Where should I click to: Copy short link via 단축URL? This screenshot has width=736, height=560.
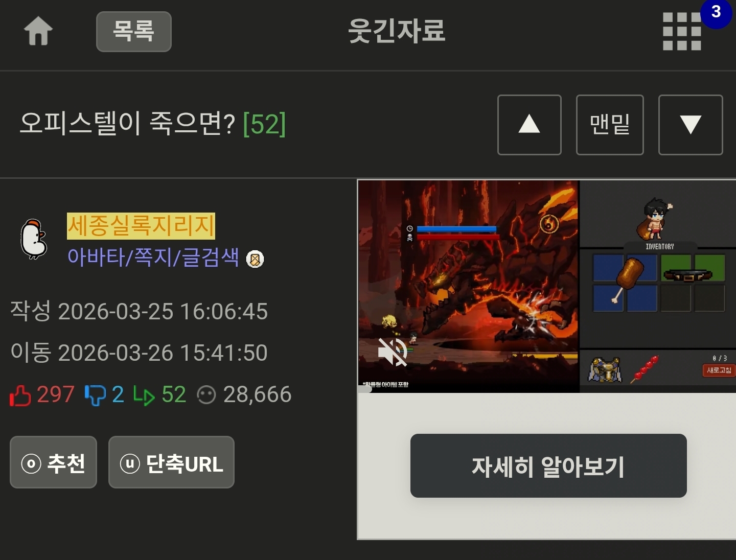(x=171, y=462)
